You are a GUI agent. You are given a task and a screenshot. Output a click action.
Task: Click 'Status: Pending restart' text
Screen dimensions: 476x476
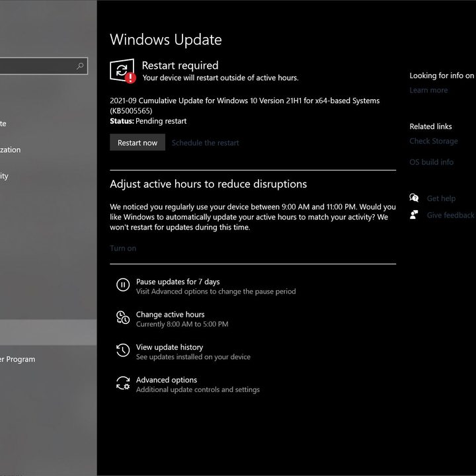coord(148,121)
